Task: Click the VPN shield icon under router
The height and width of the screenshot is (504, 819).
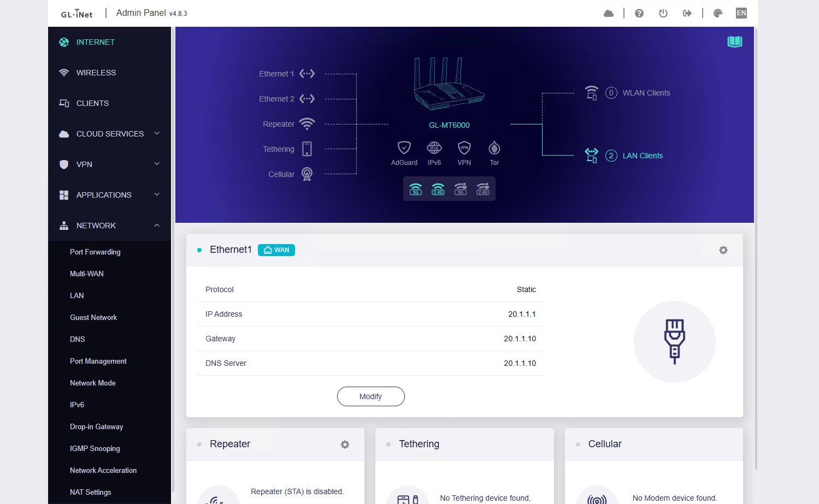Action: click(x=464, y=147)
